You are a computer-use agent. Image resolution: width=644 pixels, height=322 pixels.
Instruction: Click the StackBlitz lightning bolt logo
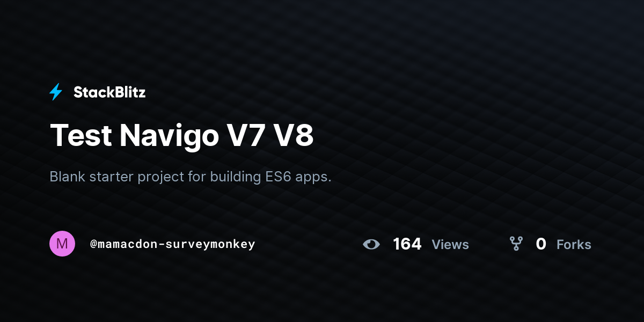click(x=55, y=92)
